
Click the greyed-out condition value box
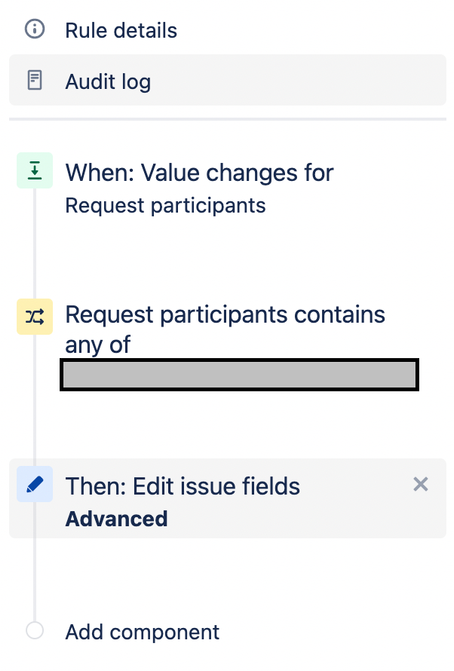(x=239, y=374)
